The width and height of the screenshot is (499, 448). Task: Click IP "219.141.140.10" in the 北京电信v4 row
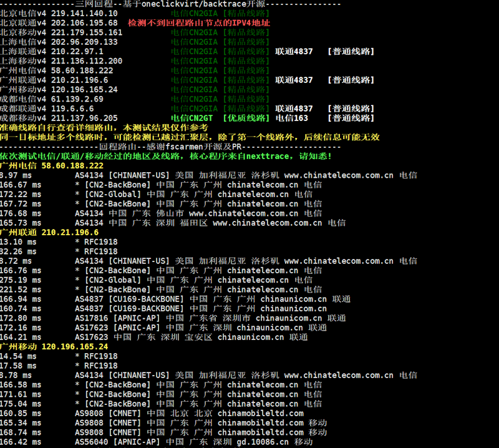[x=84, y=13]
